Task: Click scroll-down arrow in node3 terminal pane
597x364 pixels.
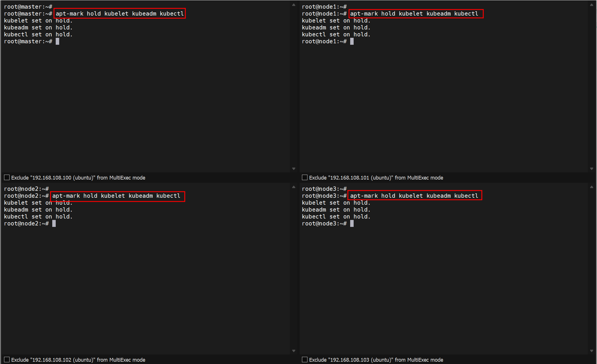Action: (592, 351)
